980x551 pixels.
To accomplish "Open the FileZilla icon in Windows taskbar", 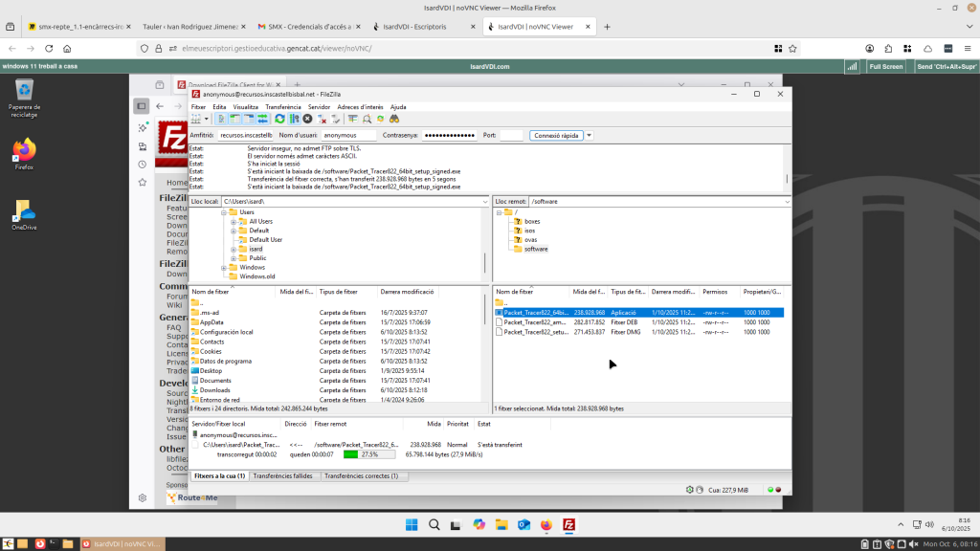I will pyautogui.click(x=569, y=524).
